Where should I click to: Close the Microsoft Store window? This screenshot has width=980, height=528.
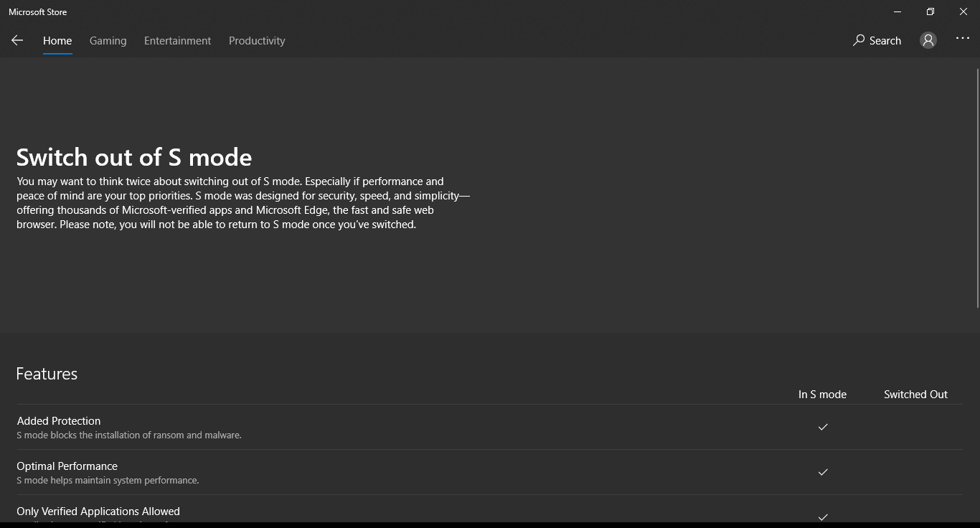tap(963, 12)
